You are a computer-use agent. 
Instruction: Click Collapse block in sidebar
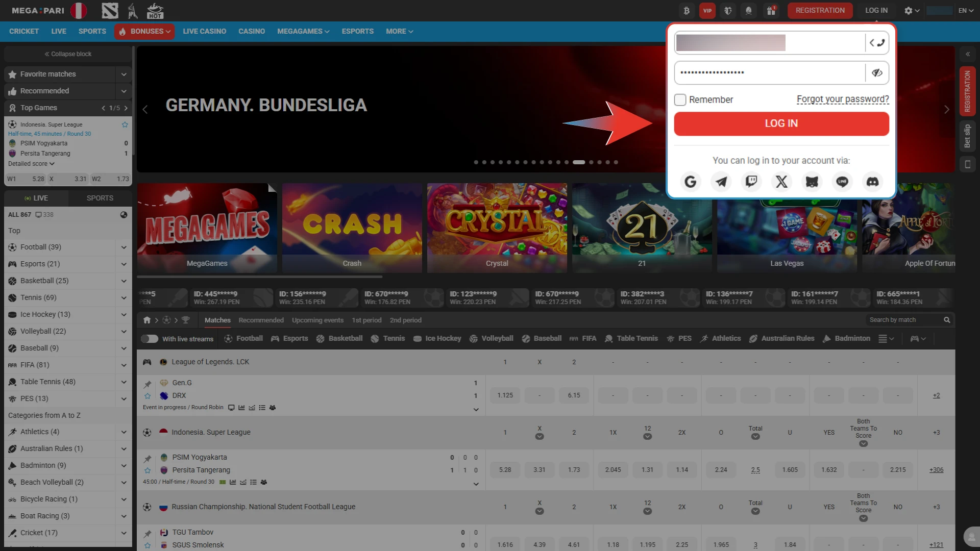[x=68, y=54]
